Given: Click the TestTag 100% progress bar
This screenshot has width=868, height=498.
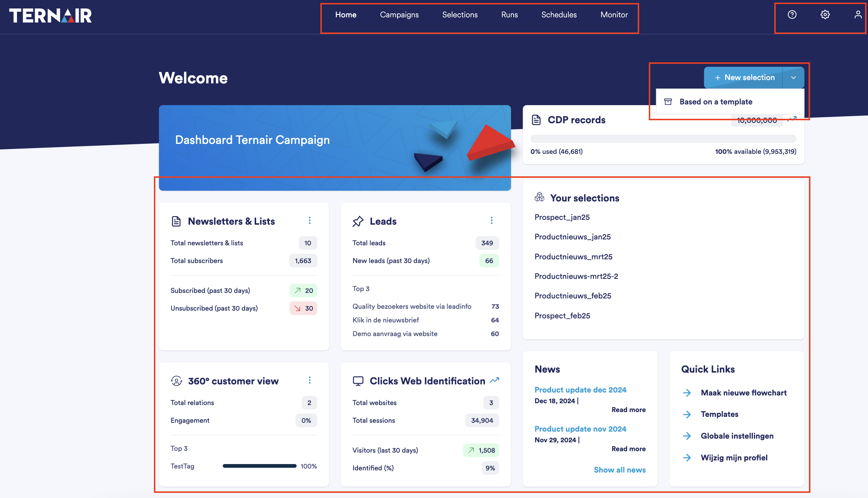Looking at the screenshot, I should click(x=259, y=466).
